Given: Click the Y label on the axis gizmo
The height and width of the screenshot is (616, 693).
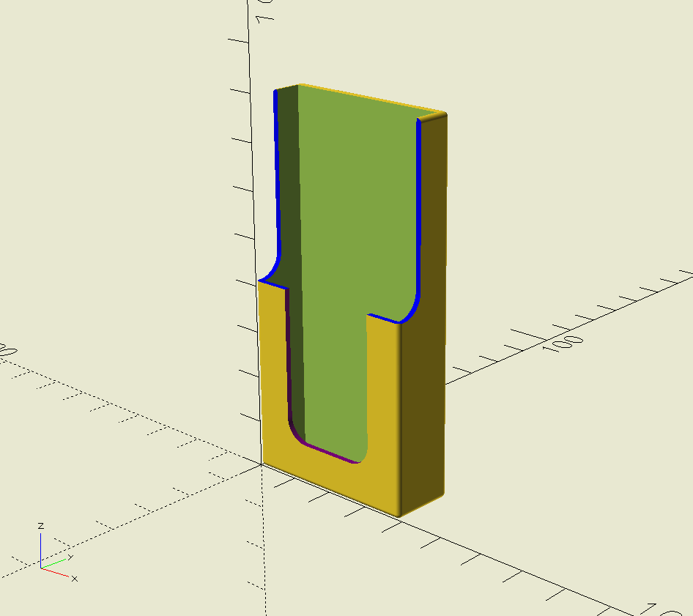Looking at the screenshot, I should click(x=70, y=557).
